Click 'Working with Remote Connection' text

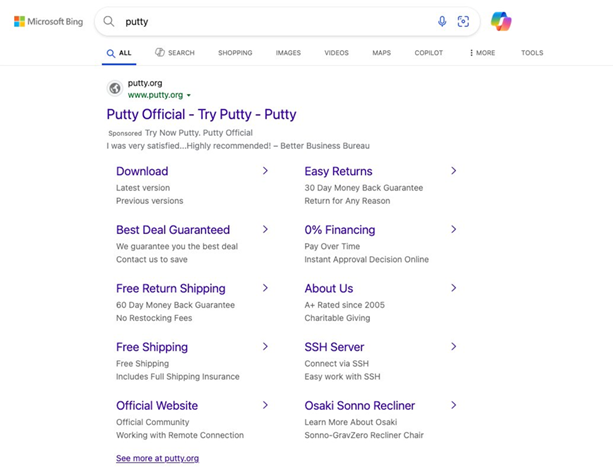point(180,435)
